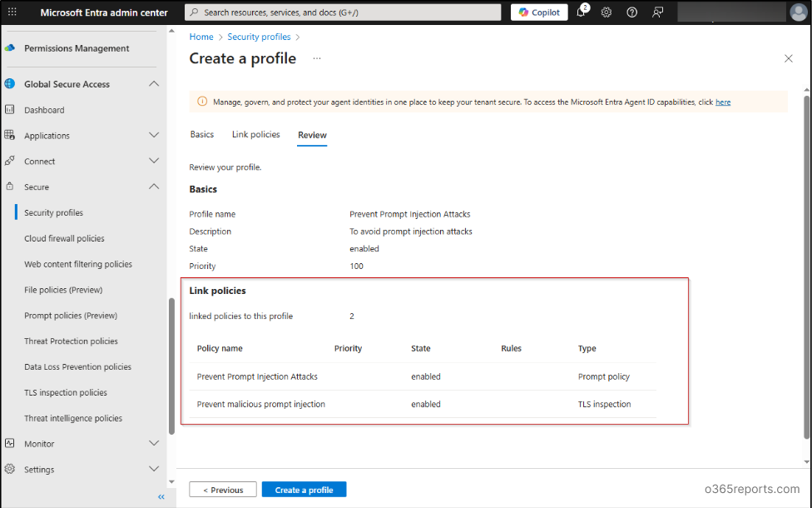Click the 'here' link in the banner
The width and height of the screenshot is (812, 508).
723,102
